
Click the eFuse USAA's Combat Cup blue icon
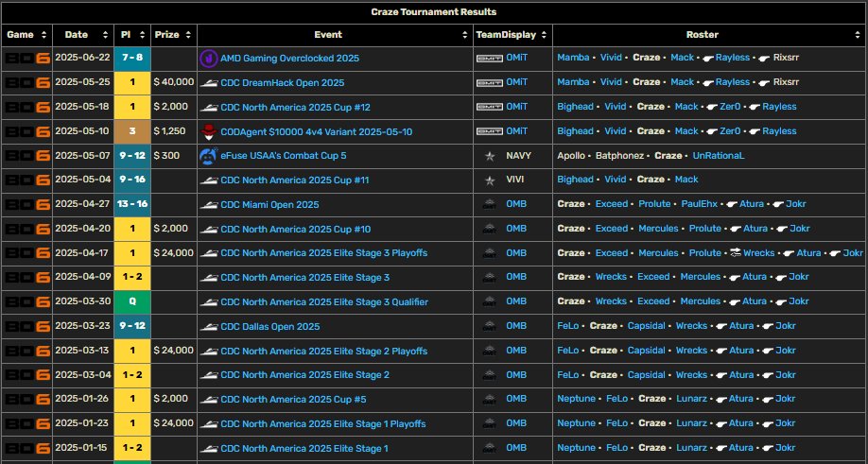click(208, 156)
